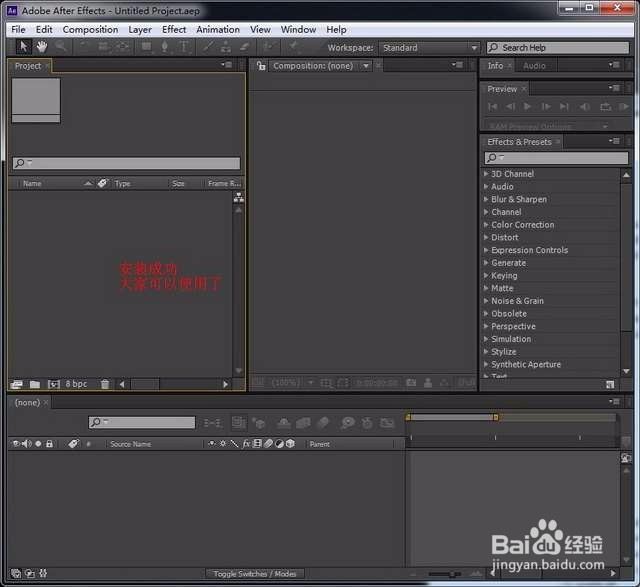Image resolution: width=640 pixels, height=587 pixels.
Task: Select the Type text tool
Action: coord(184,47)
